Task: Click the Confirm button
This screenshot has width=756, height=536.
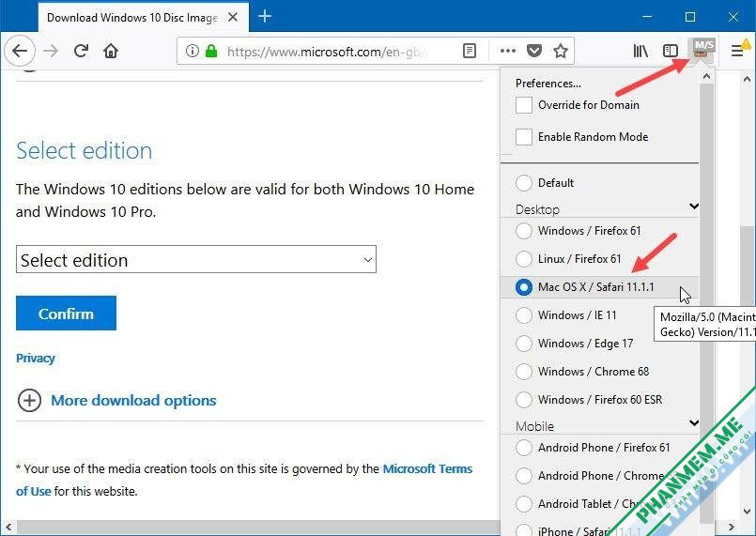Action: coord(66,314)
